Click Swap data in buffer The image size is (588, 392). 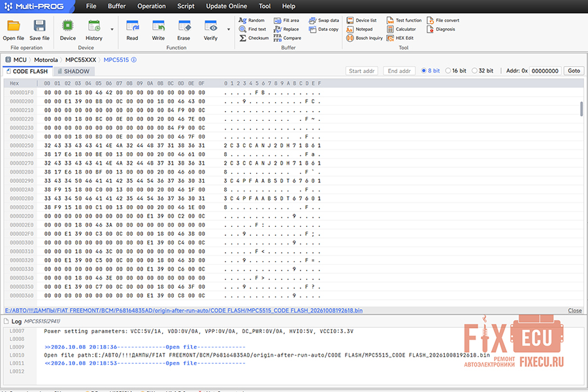point(323,20)
